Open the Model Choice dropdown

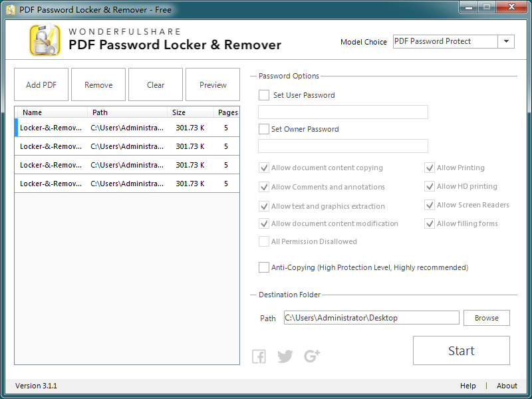[x=506, y=41]
